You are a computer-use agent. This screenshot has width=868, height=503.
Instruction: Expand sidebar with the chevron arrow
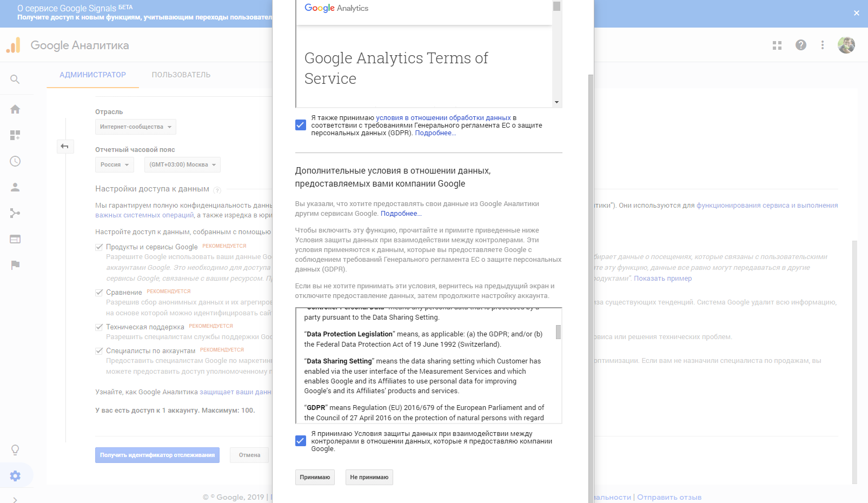point(15,500)
